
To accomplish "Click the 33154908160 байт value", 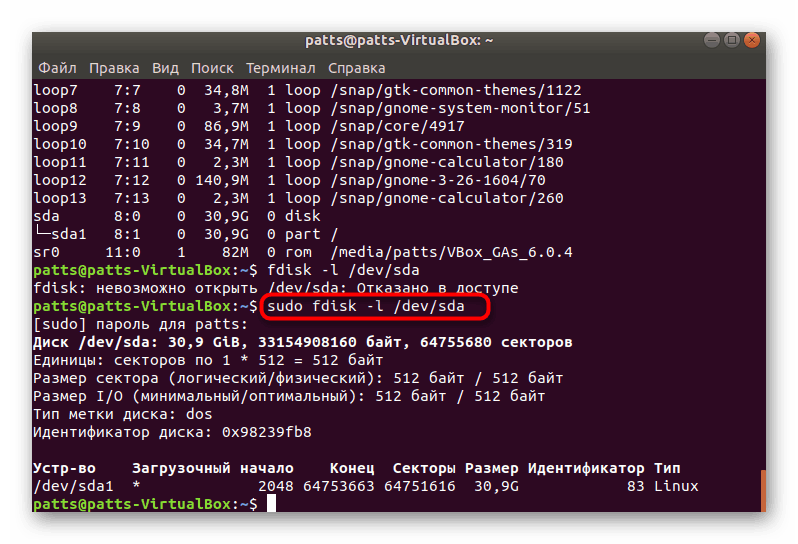I will [333, 342].
